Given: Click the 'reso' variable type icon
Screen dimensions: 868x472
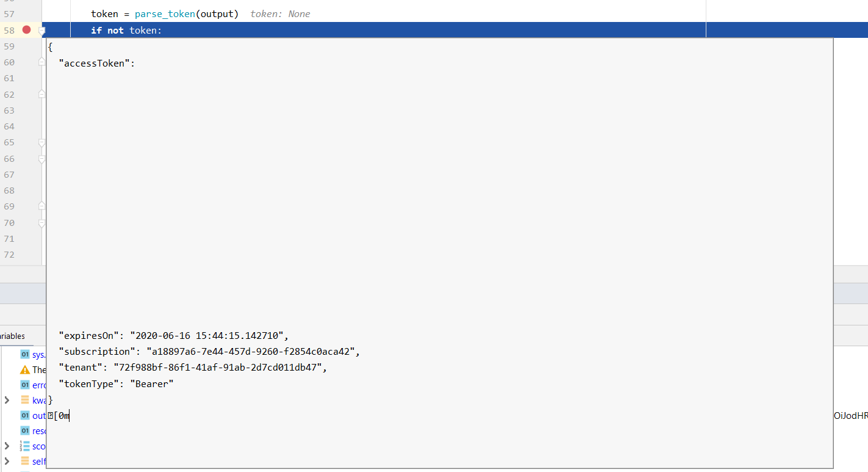Looking at the screenshot, I should point(25,430).
